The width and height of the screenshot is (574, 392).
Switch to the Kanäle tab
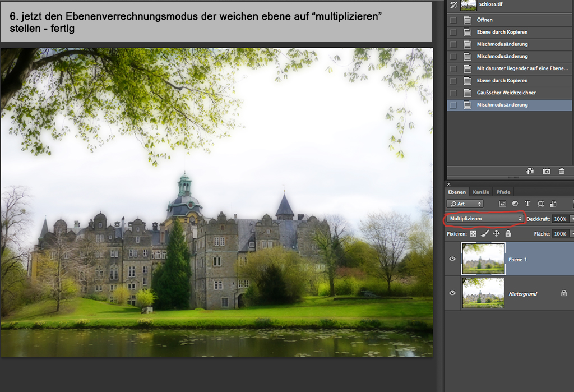(x=481, y=192)
